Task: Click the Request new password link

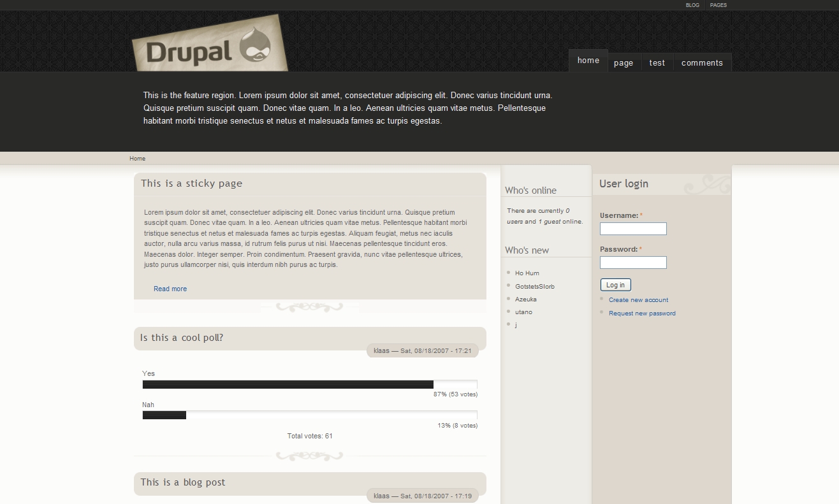Action: [642, 313]
